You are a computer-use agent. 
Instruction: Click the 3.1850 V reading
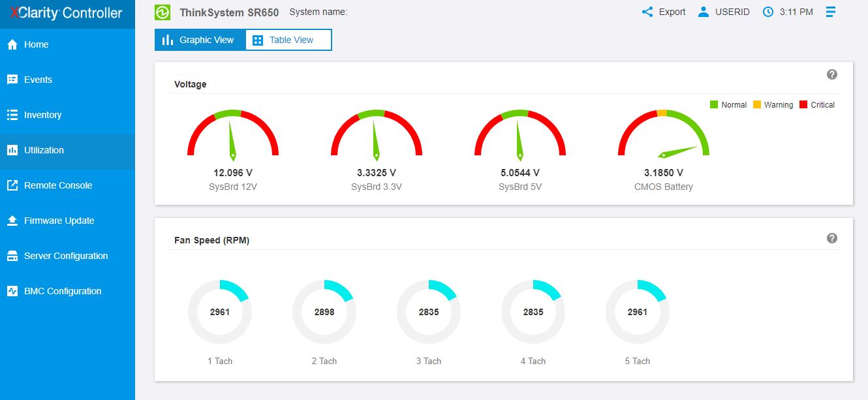point(664,173)
